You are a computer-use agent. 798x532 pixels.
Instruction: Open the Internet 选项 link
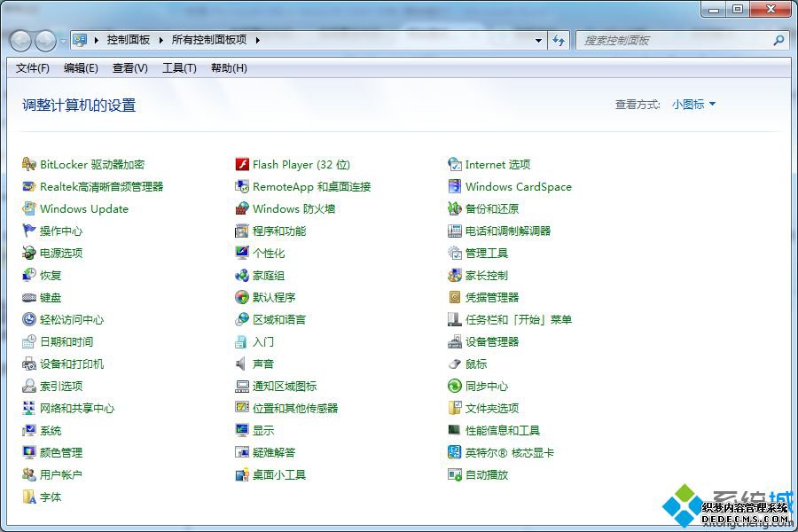coord(497,164)
